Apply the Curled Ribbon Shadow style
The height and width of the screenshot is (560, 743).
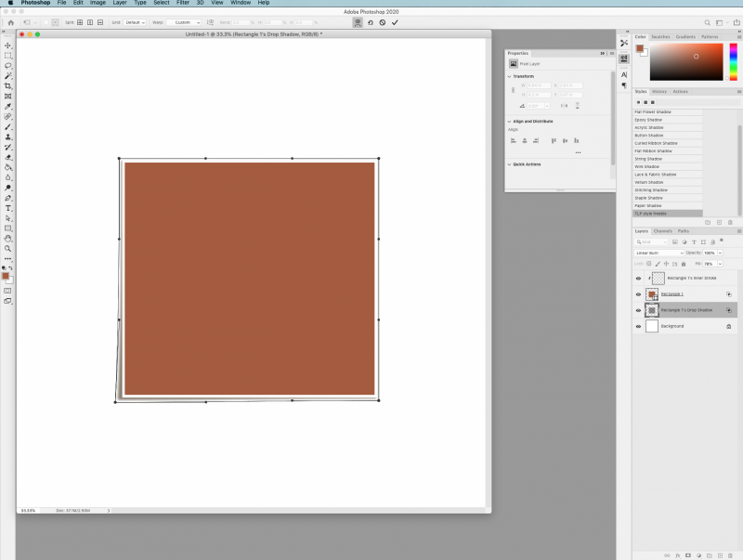pos(668,143)
